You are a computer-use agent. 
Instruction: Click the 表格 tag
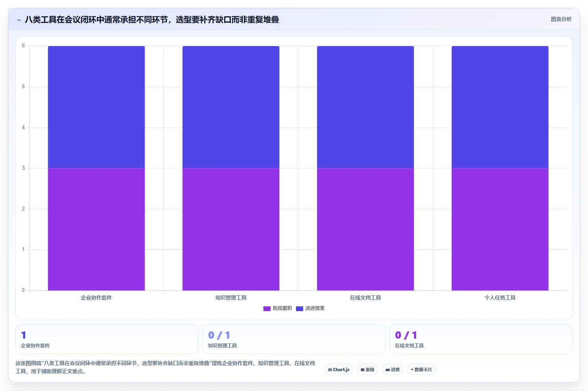click(x=367, y=370)
